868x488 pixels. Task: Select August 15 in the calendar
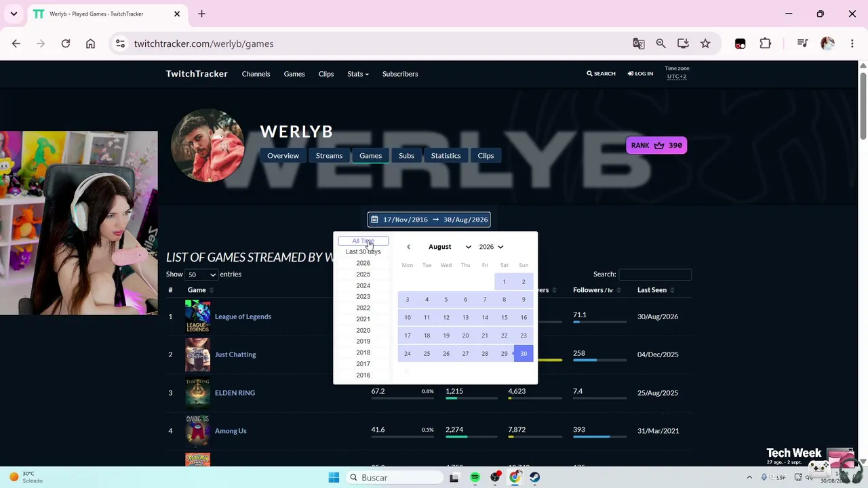[x=504, y=317]
